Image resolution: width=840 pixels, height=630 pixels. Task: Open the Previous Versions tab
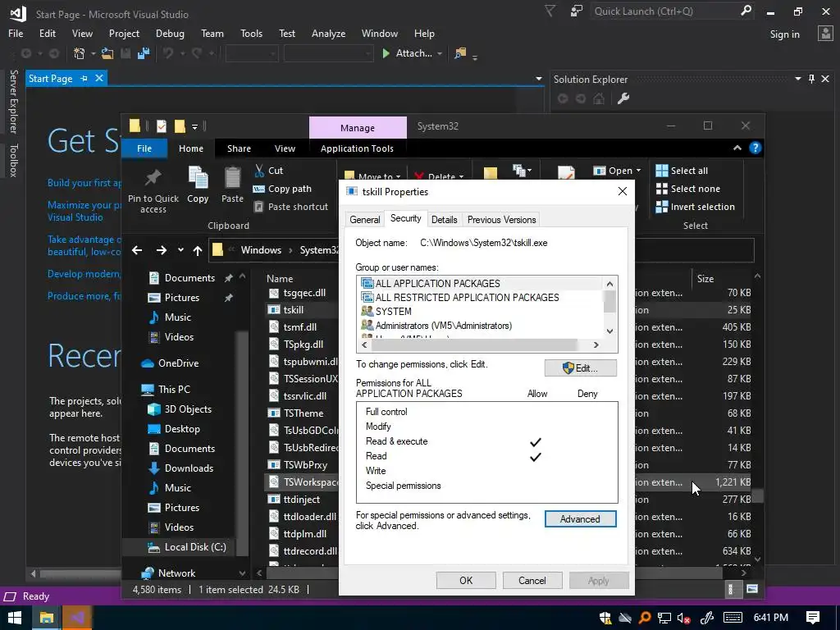(x=501, y=220)
